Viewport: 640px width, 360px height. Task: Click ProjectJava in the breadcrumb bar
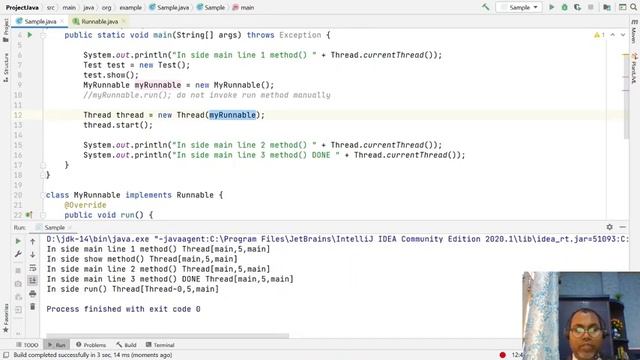pos(22,7)
